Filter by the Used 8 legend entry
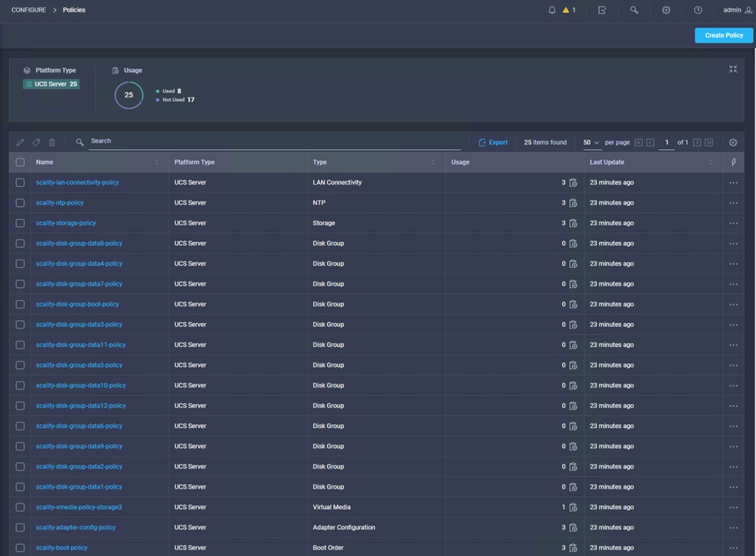Image resolution: width=756 pixels, height=556 pixels. coord(169,91)
